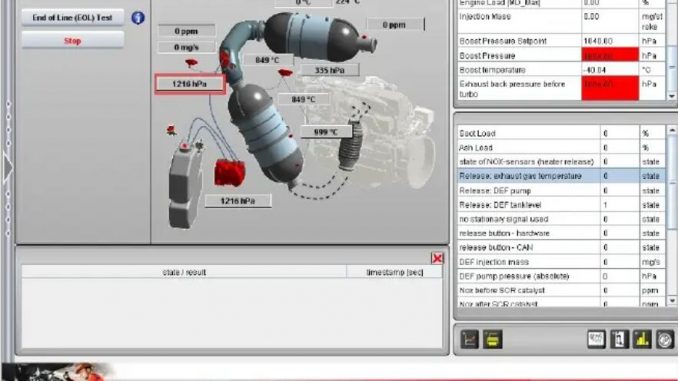Click the round gauge icon
This screenshot has height=381, width=678.
(x=665, y=339)
